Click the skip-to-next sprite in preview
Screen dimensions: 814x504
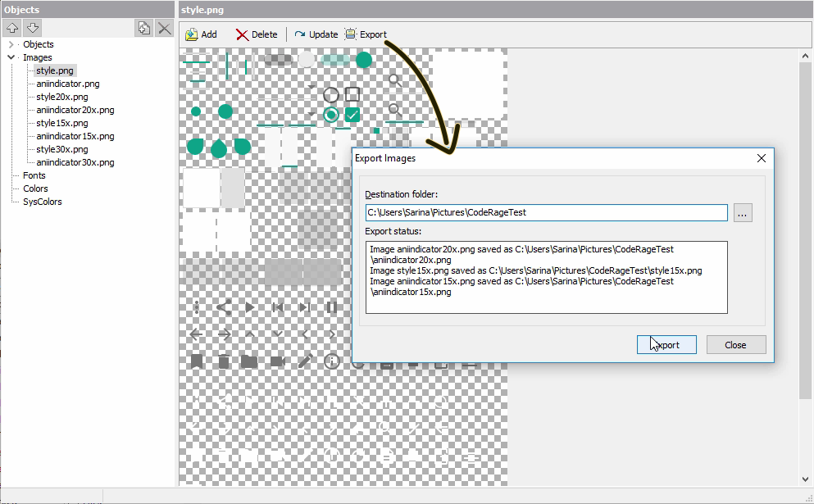(305, 307)
